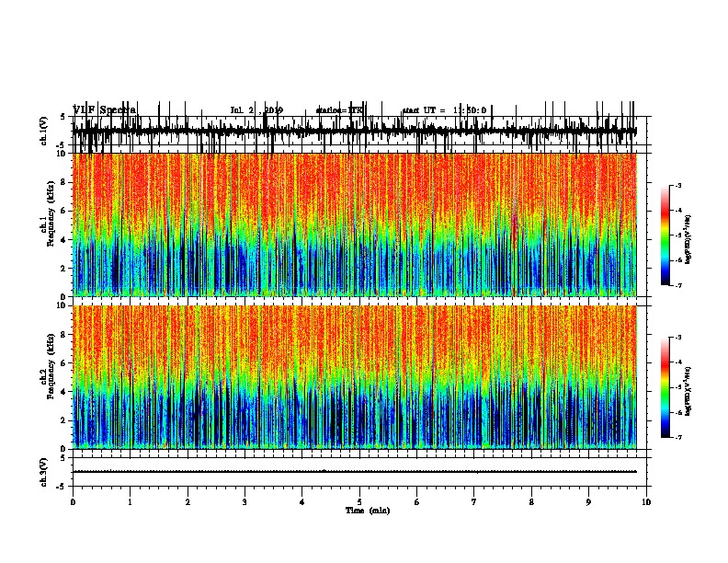Click the ch.1 color bar "-3" tick
Screen dimensions: 728x563
[x=677, y=185]
